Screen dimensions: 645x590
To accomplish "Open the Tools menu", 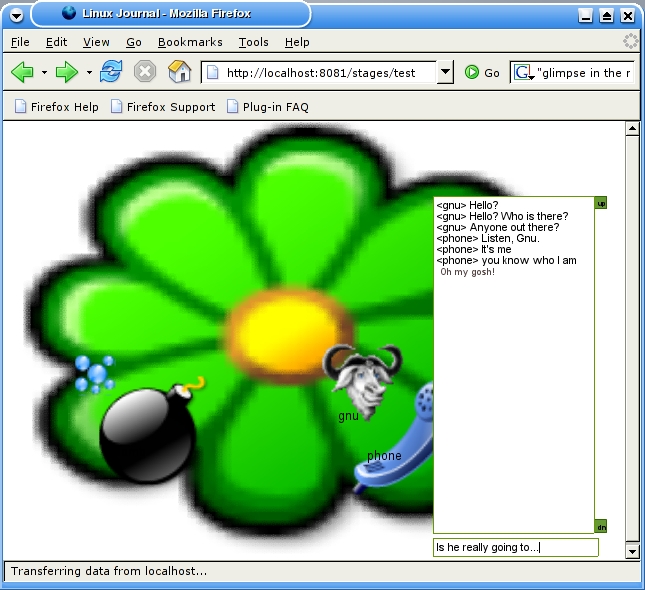I will click(253, 42).
